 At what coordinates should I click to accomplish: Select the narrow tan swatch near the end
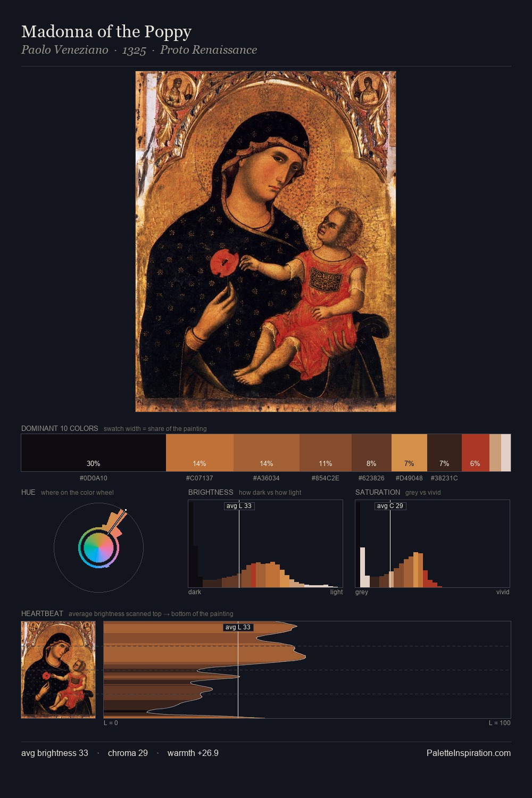tap(495, 453)
